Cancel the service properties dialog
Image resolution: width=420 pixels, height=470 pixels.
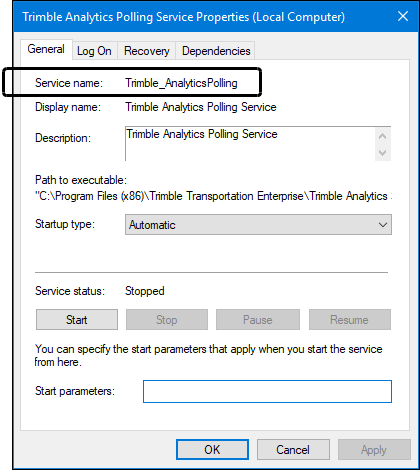click(x=293, y=450)
